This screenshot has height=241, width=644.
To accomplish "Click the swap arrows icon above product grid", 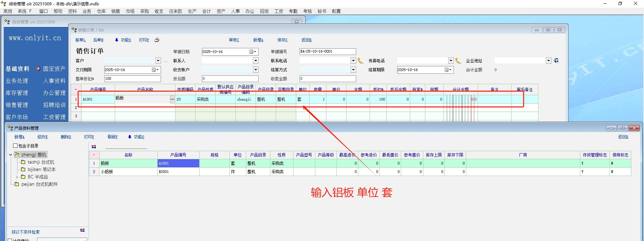I will 94,146.
